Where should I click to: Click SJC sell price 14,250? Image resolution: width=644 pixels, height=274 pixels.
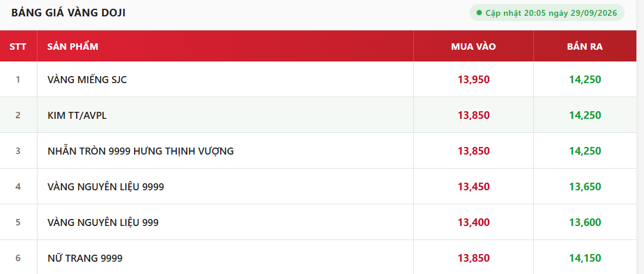[x=585, y=80]
